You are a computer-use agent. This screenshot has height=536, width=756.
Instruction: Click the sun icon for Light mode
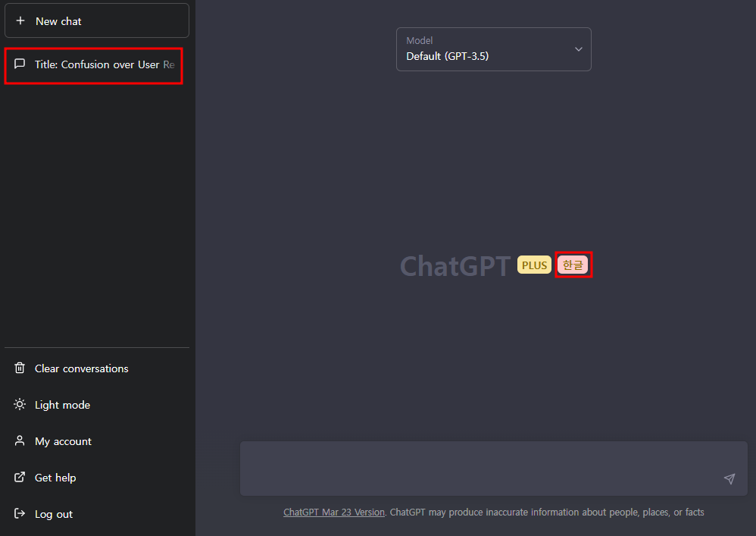[20, 404]
